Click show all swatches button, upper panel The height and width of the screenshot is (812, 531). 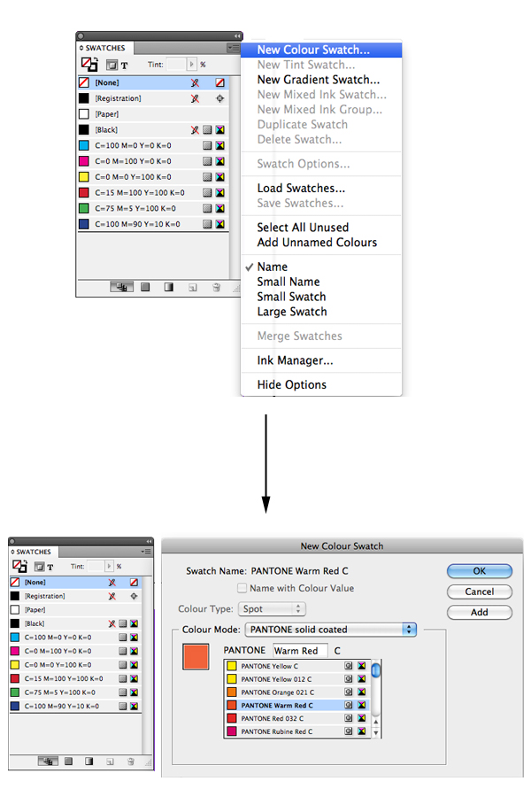121,287
